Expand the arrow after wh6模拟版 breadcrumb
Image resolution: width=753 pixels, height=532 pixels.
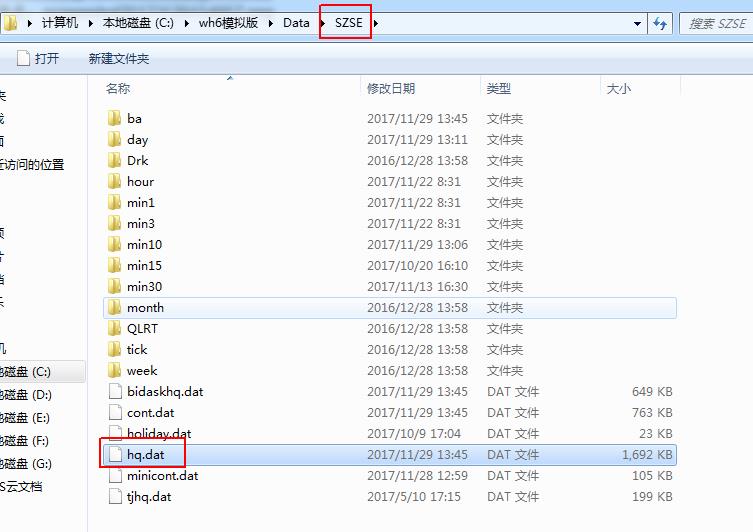click(271, 23)
